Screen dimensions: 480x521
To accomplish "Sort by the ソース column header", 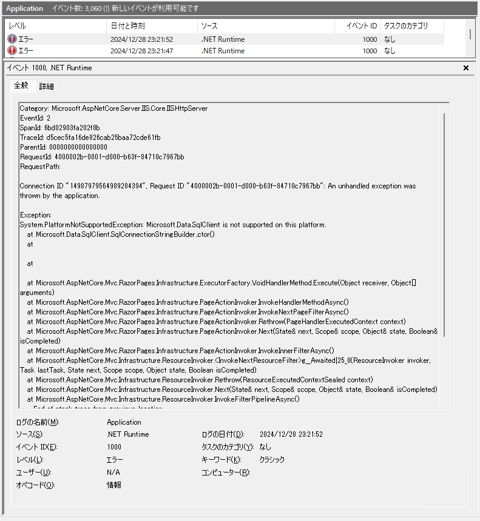I will [266, 26].
